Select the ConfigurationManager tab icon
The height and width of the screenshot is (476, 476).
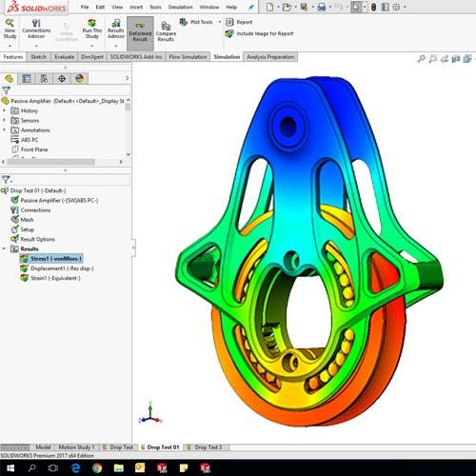click(44, 78)
